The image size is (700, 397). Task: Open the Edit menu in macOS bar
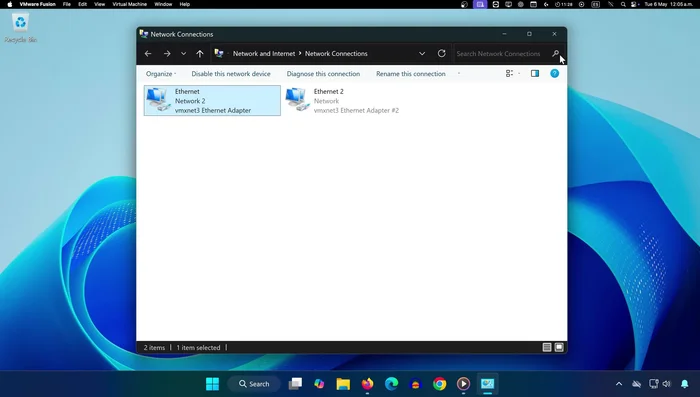click(83, 4)
